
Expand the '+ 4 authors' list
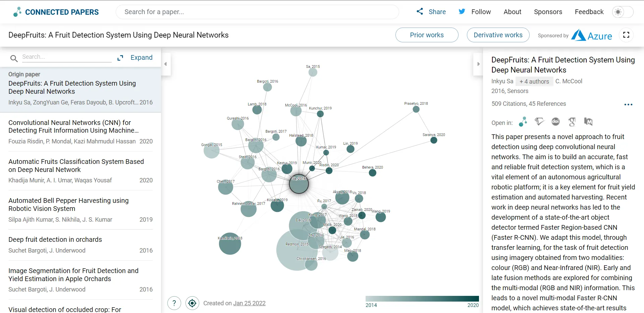(x=534, y=81)
